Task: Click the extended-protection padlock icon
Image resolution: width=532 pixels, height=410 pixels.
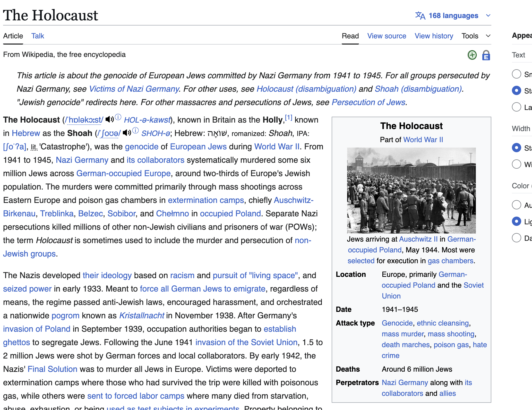Action: (x=486, y=55)
